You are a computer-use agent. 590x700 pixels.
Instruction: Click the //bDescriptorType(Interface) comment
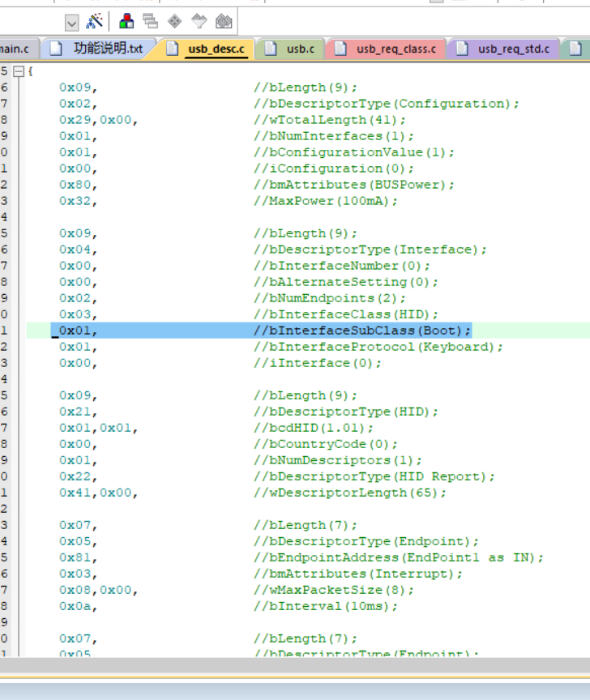[x=370, y=250]
